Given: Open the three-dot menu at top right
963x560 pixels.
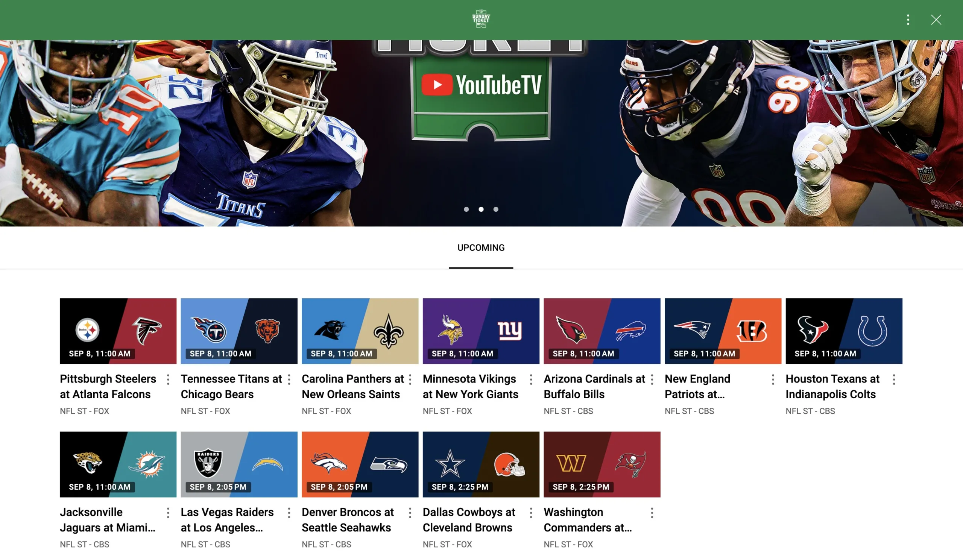Looking at the screenshot, I should (x=908, y=20).
